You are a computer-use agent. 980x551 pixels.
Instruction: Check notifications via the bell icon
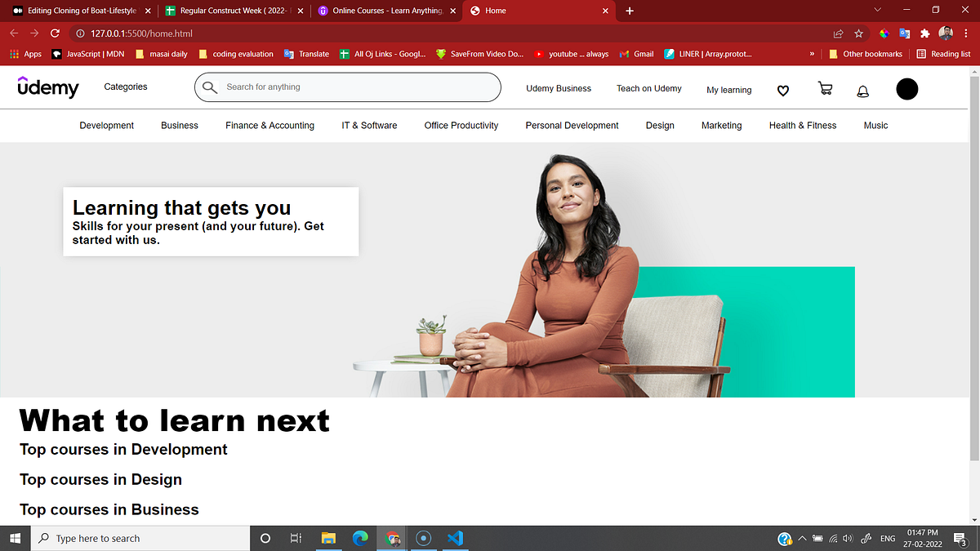[862, 91]
